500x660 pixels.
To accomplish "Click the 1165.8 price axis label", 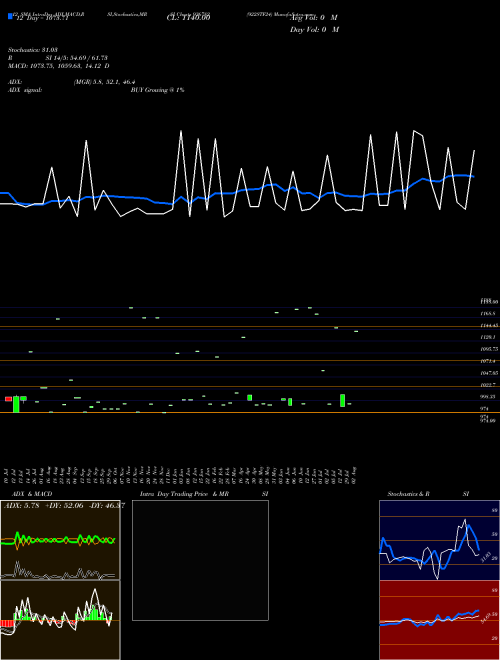I will tap(488, 314).
